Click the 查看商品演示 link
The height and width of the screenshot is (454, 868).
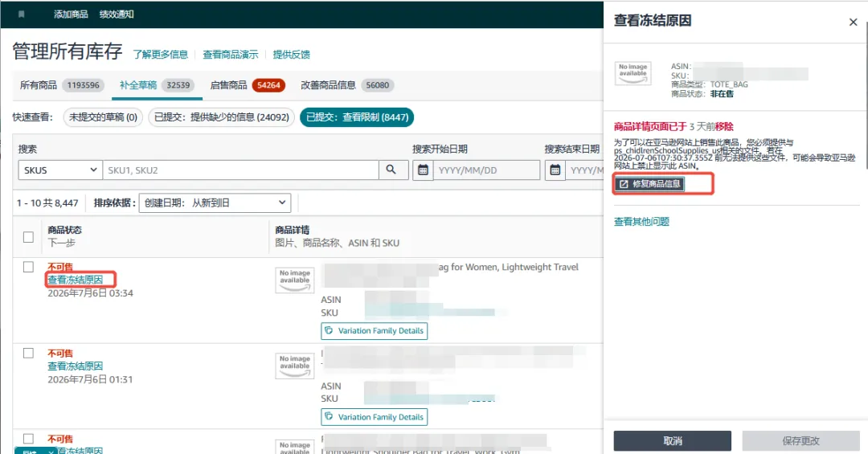[231, 55]
